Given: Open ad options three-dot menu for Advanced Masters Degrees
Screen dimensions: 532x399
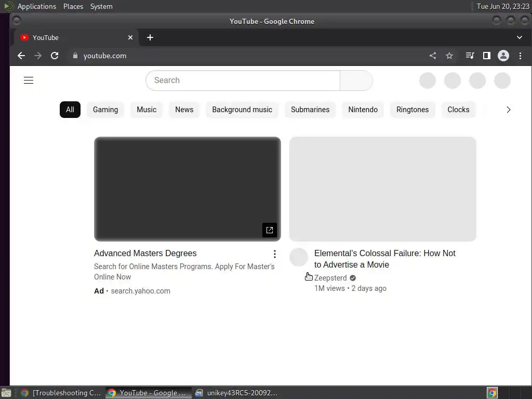Looking at the screenshot, I should 275,254.
